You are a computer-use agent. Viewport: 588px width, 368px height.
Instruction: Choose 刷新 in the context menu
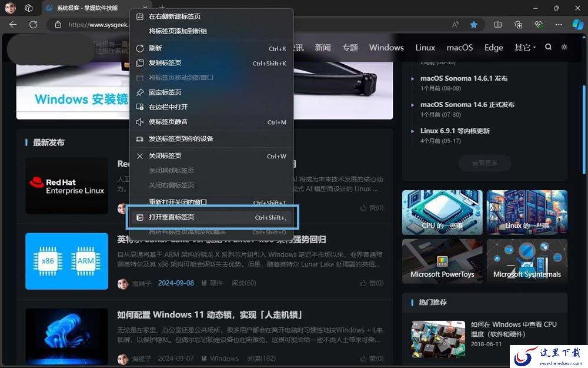tap(212, 48)
